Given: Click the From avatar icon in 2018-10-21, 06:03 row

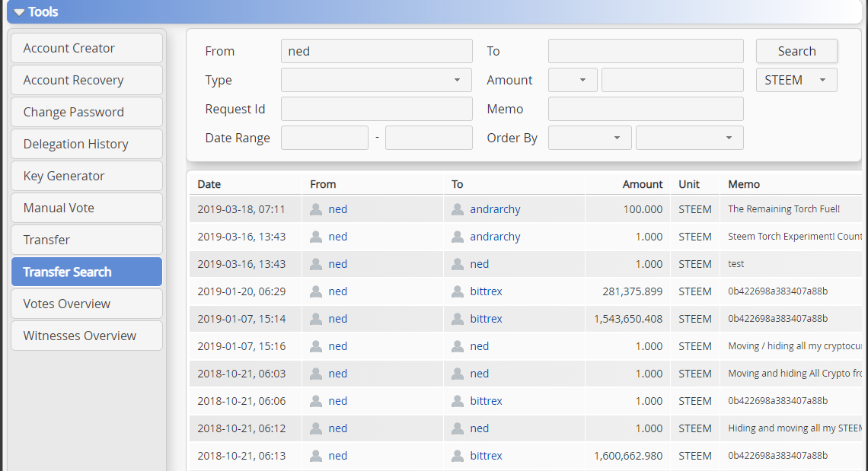Looking at the screenshot, I should (316, 374).
